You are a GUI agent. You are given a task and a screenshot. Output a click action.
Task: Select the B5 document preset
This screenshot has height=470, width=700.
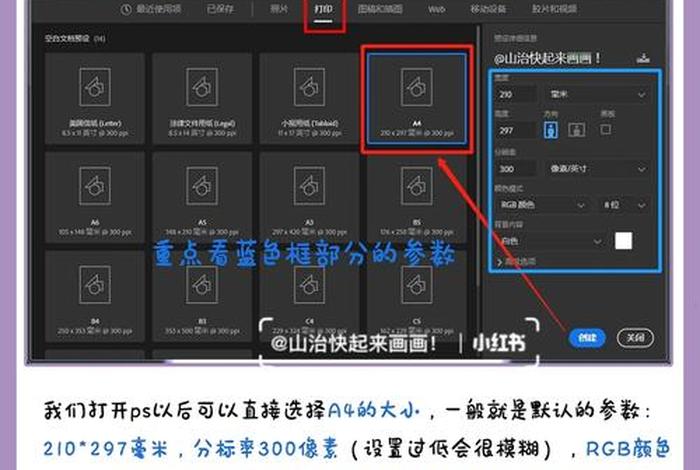(x=417, y=197)
